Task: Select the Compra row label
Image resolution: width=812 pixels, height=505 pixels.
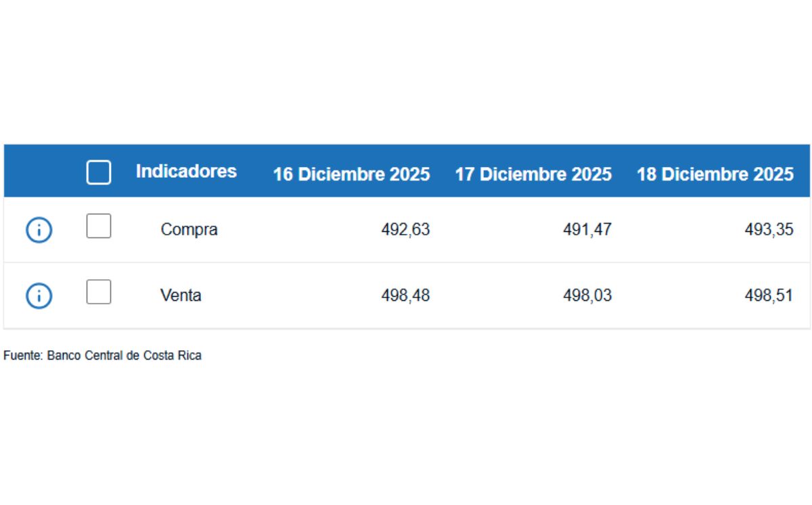Action: pyautogui.click(x=189, y=229)
